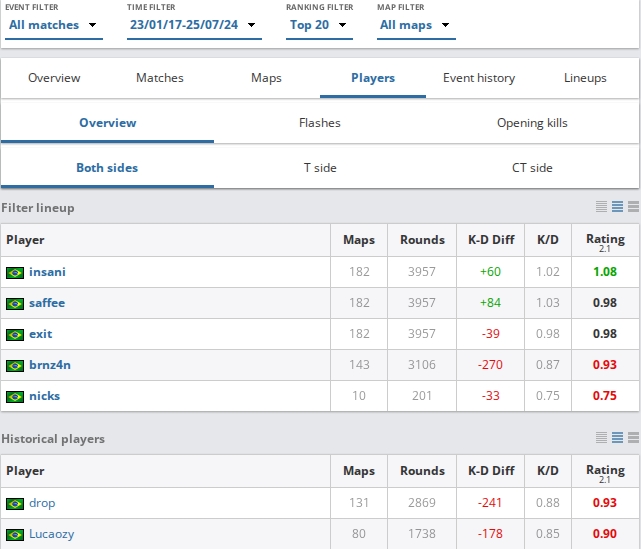The image size is (641, 549).
Task: Switch to the CT side tab
Action: [x=532, y=168]
